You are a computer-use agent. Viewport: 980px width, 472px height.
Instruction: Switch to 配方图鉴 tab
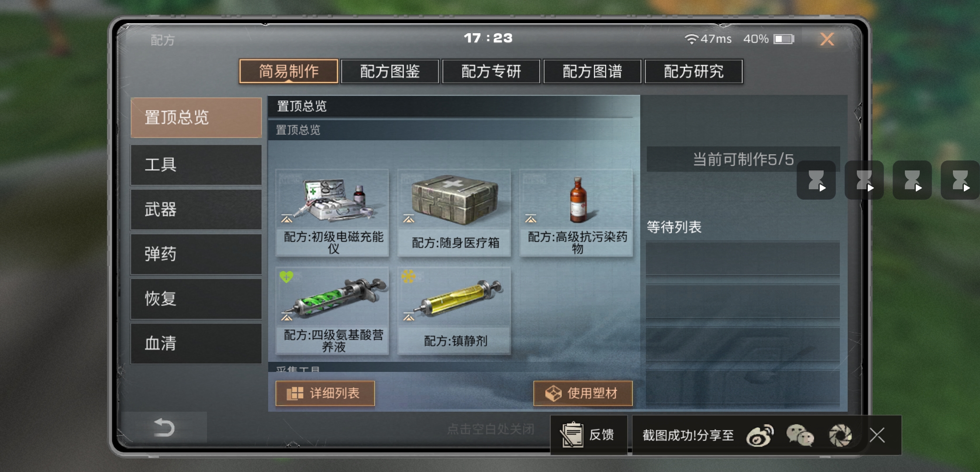(390, 71)
